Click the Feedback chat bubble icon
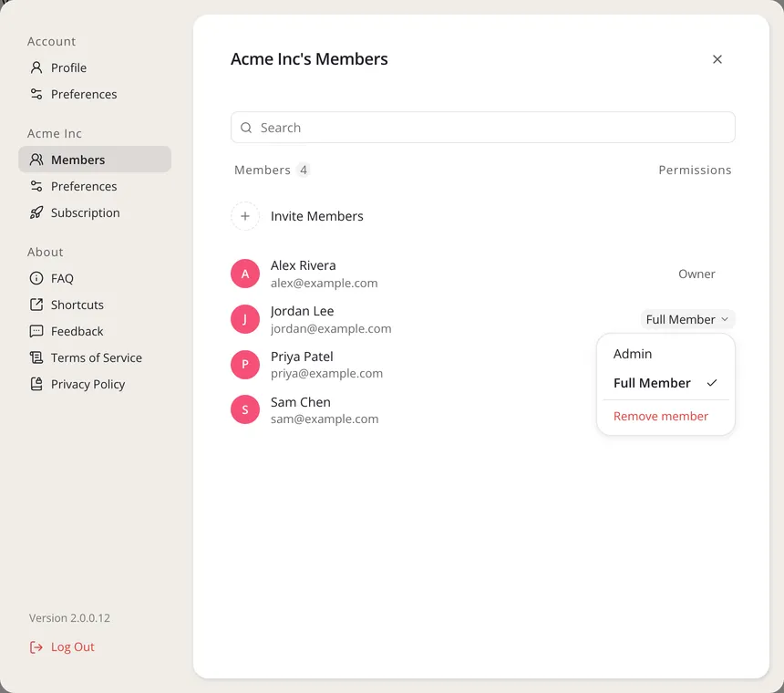The image size is (784, 693). click(x=36, y=331)
